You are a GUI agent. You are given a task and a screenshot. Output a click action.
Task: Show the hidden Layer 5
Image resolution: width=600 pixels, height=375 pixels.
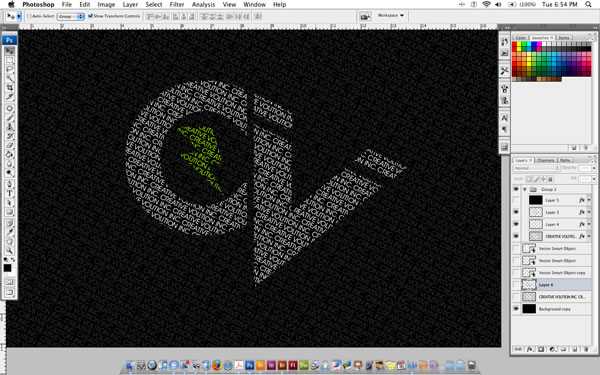point(516,200)
